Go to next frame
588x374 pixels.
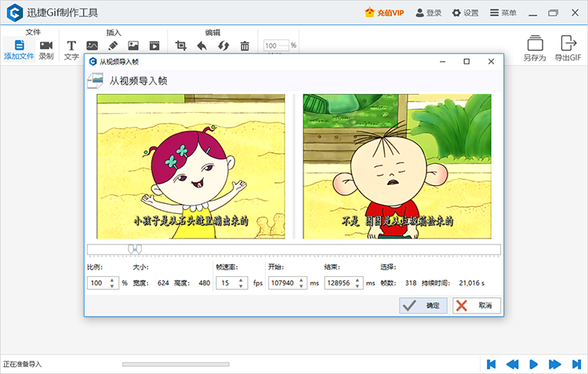[554, 365]
